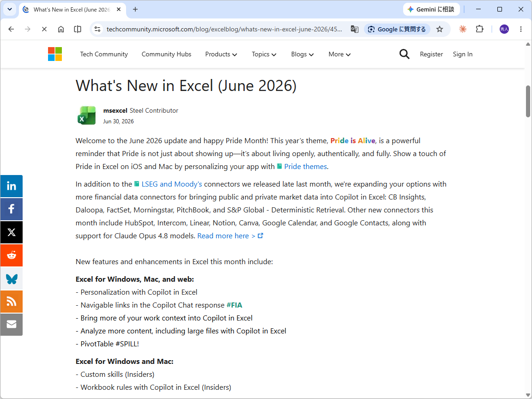The image size is (532, 399).
Task: Click the address bar URL
Action: coord(224,29)
